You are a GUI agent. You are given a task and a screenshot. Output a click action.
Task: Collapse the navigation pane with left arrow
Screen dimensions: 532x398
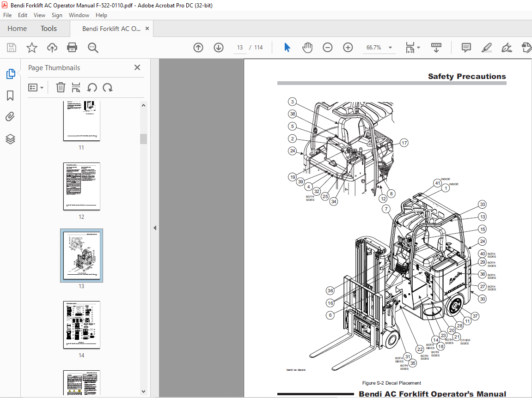coord(155,228)
